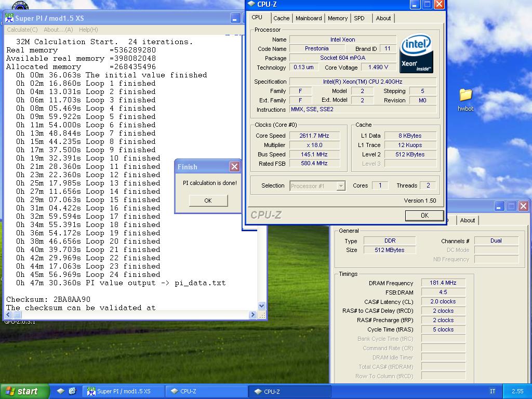The width and height of the screenshot is (532, 399).
Task: Open the hwbot folder on desktop
Action: [465, 100]
